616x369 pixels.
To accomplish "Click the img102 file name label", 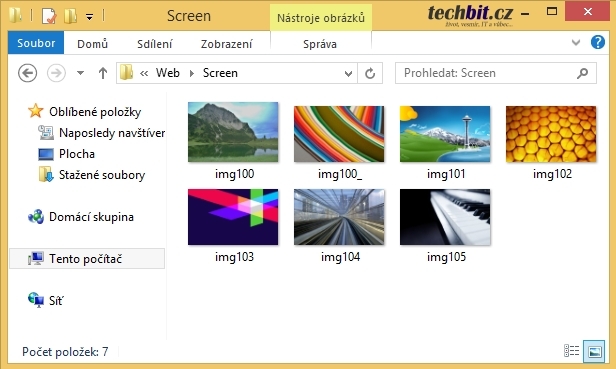I will (552, 174).
